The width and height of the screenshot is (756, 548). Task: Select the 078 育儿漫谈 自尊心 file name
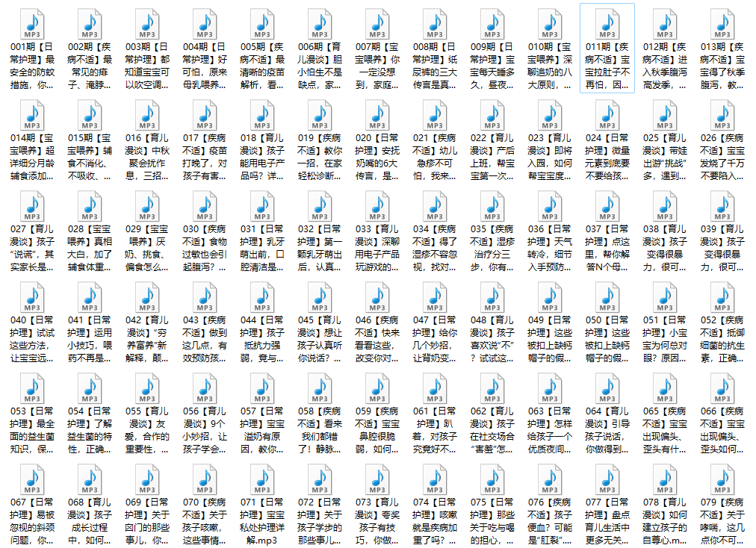665,521
